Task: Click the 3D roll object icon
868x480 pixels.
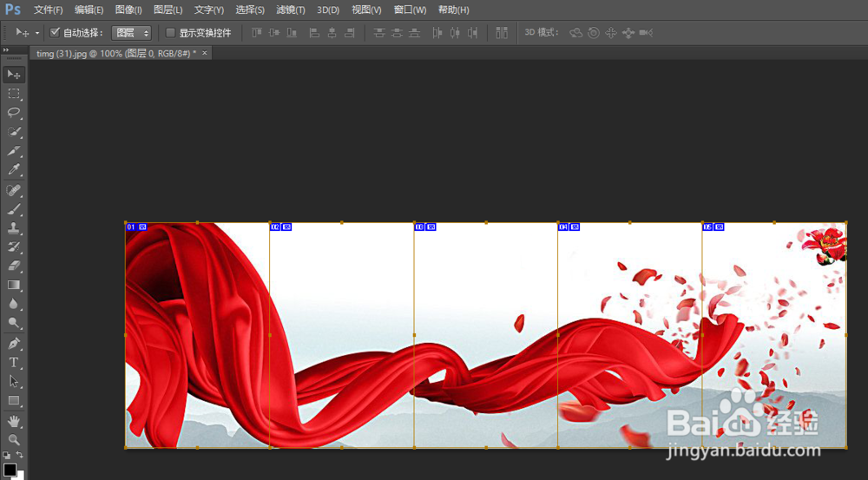Action: [x=594, y=33]
